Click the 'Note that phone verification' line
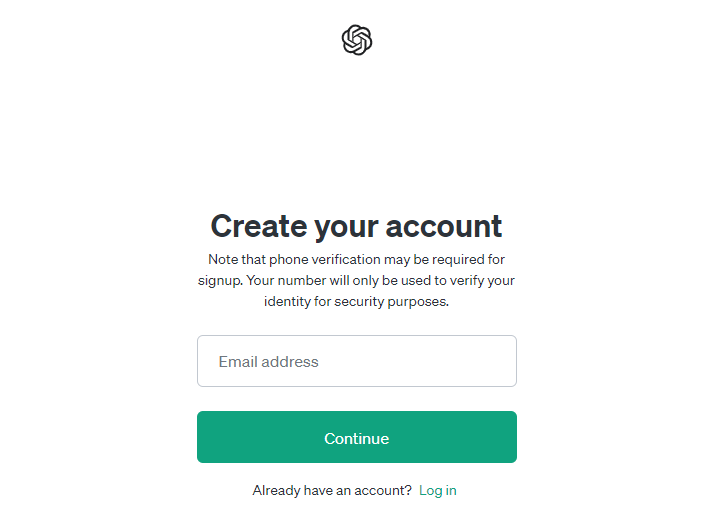 (356, 259)
